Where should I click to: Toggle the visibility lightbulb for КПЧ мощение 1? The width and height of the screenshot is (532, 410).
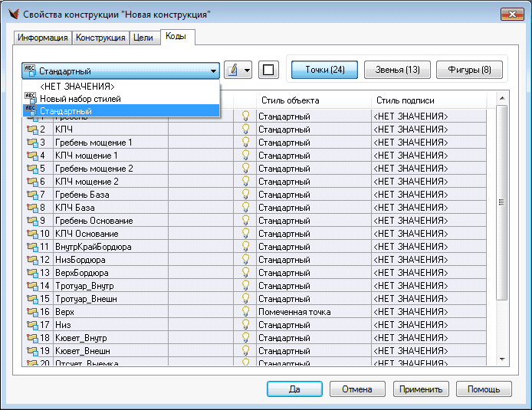point(245,156)
